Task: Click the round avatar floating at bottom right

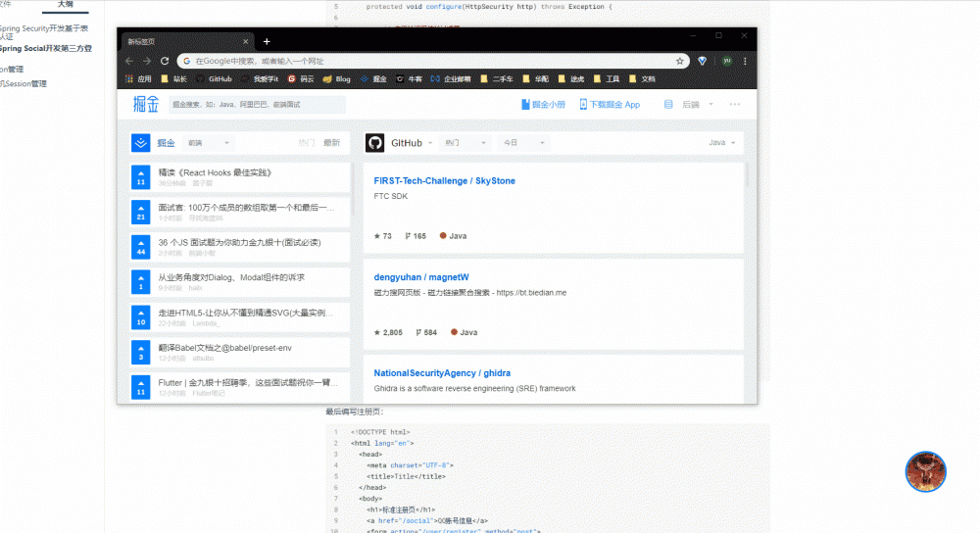Action: pyautogui.click(x=926, y=472)
